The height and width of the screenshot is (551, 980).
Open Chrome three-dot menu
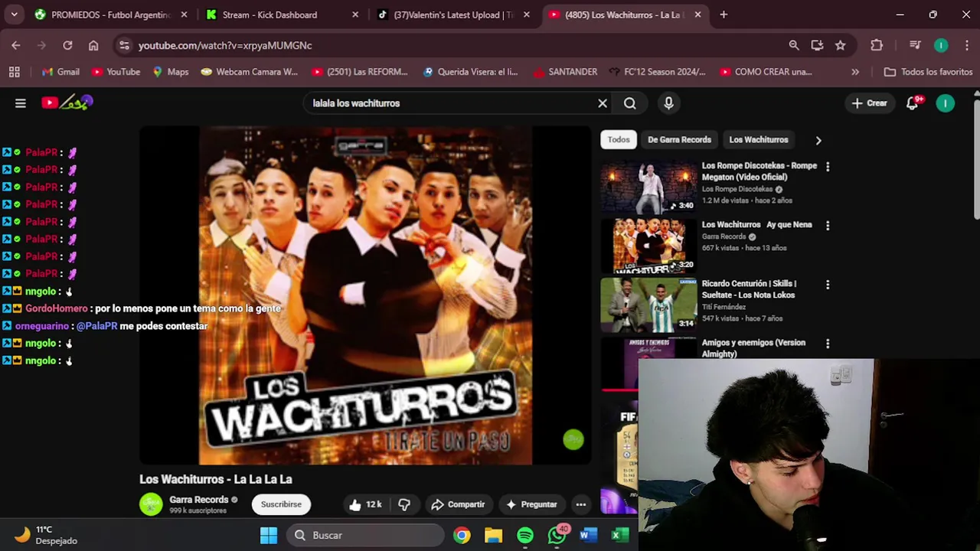click(967, 45)
